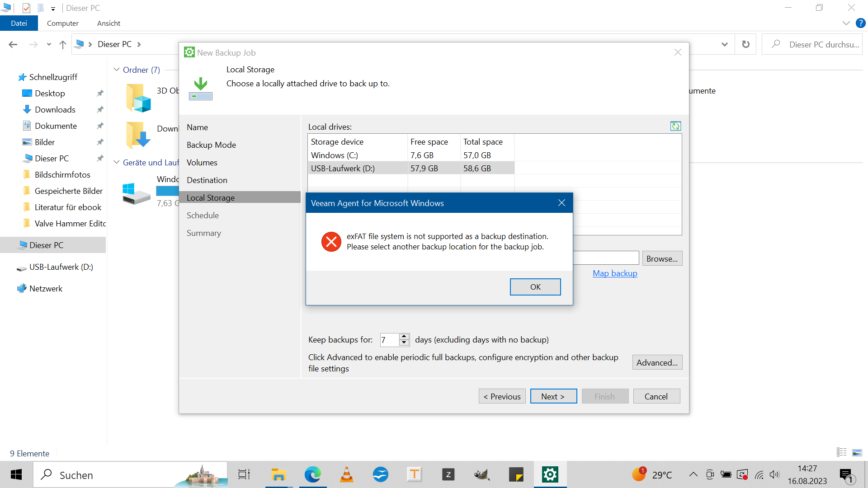
Task: Click the refresh local drives icon
Action: [675, 126]
